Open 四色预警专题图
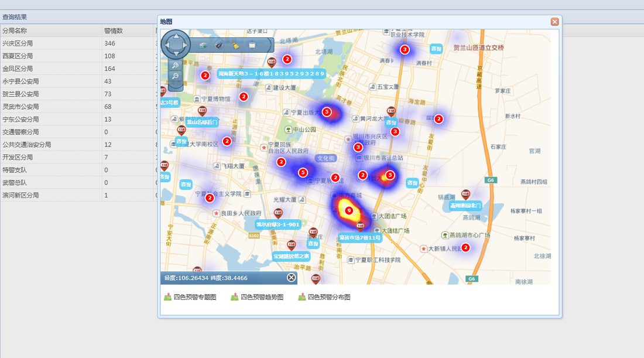Viewport: 644px width, 358px height. pyautogui.click(x=190, y=297)
